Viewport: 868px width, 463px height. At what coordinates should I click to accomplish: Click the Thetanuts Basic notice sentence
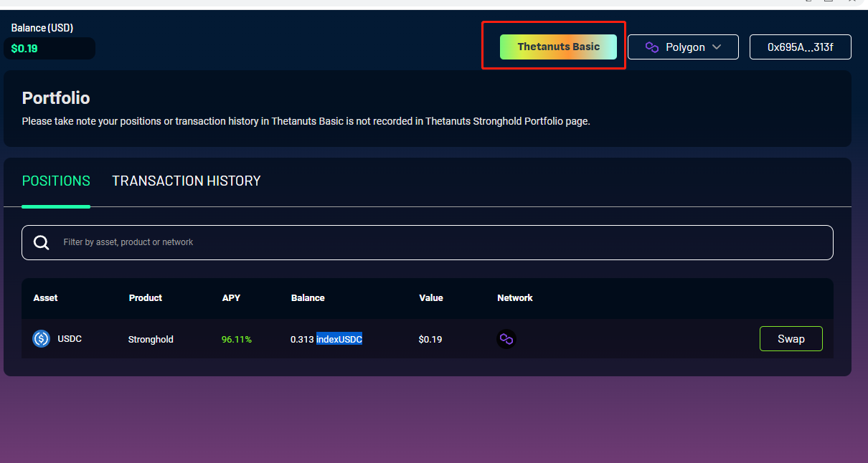click(x=306, y=121)
